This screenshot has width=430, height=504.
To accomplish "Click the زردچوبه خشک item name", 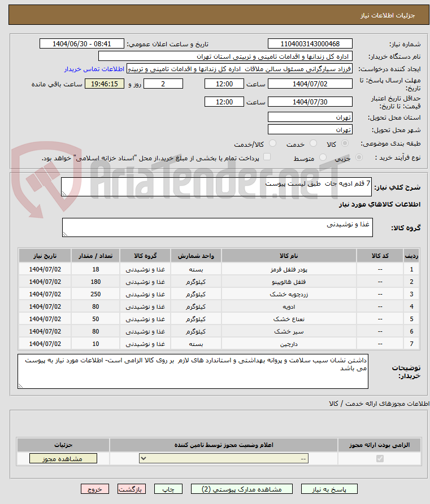I will [289, 294].
